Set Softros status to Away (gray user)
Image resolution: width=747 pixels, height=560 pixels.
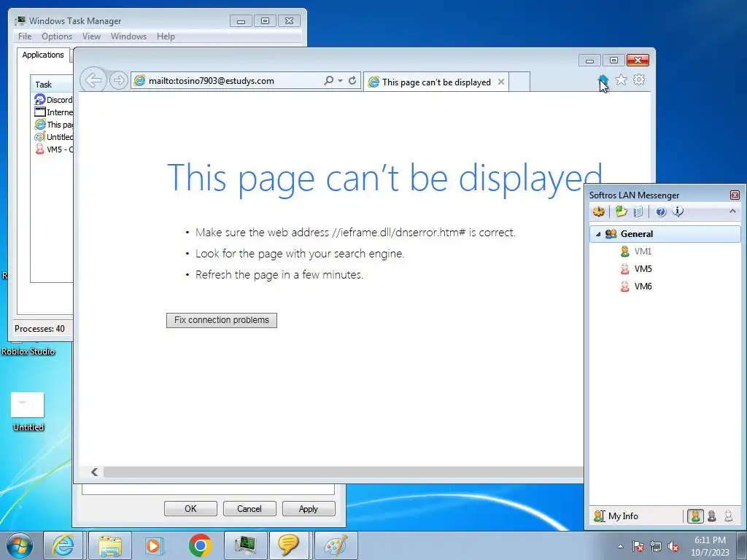pyautogui.click(x=712, y=516)
